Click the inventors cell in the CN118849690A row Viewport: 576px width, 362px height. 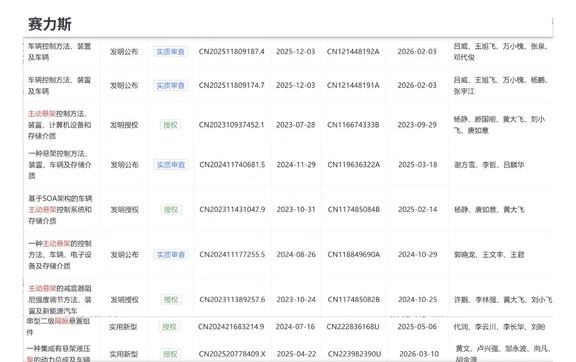tap(489, 255)
